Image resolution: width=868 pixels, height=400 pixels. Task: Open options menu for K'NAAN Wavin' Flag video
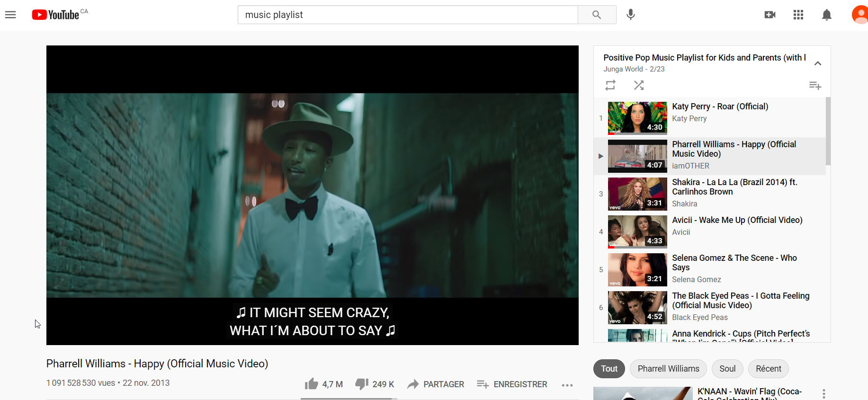(824, 393)
